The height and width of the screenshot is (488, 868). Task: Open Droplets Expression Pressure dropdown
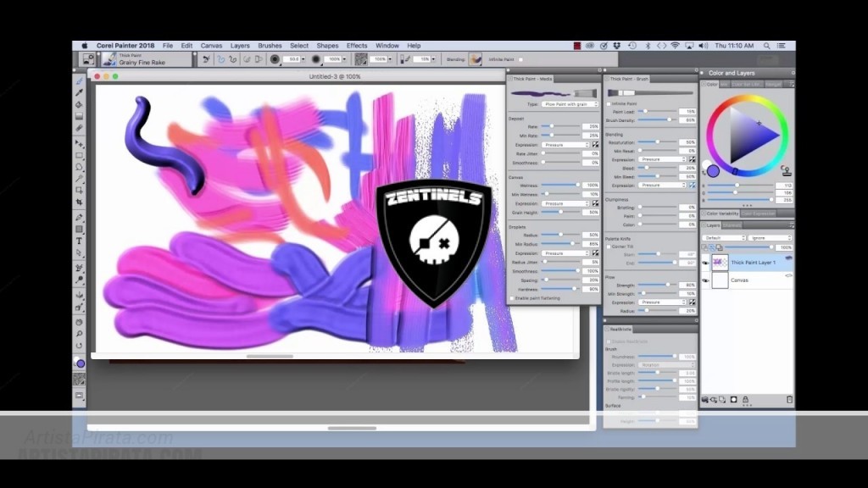pyautogui.click(x=565, y=253)
